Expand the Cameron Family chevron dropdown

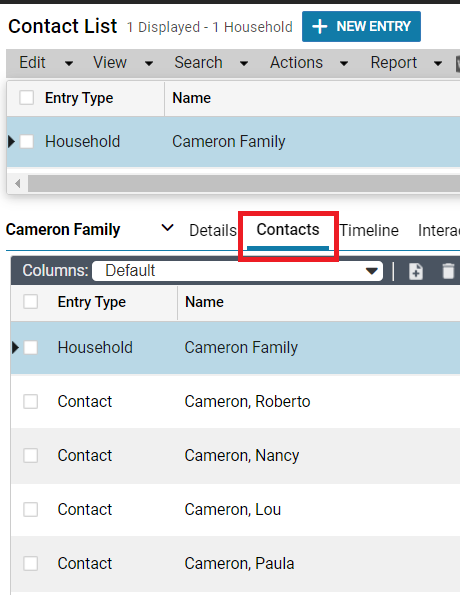167,228
